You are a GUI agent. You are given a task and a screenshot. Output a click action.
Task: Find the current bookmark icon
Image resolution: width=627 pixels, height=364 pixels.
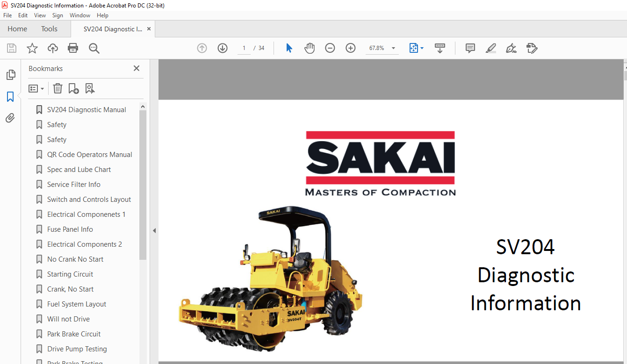(90, 88)
